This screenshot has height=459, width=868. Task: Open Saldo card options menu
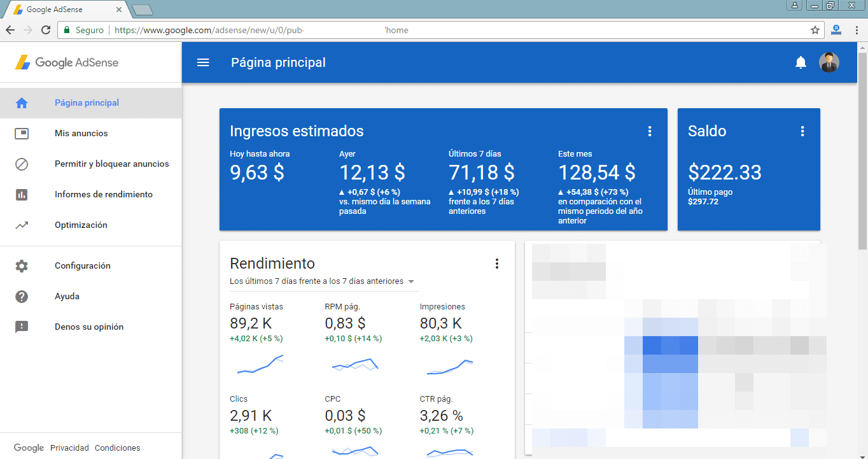[x=802, y=131]
